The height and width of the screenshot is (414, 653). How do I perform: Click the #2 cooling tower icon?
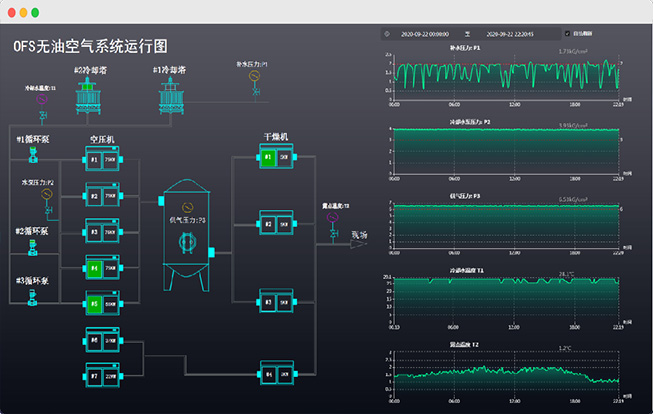[80, 96]
